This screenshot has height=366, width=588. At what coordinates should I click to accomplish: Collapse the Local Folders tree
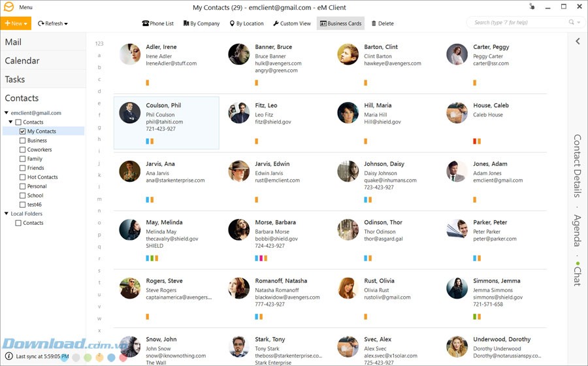click(7, 213)
